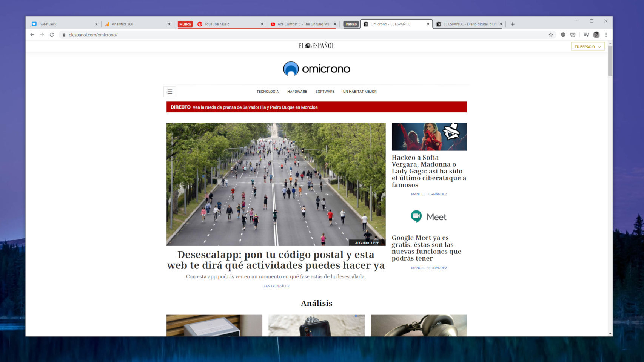Open the media control playlist icon
This screenshot has height=362, width=644.
586,35
